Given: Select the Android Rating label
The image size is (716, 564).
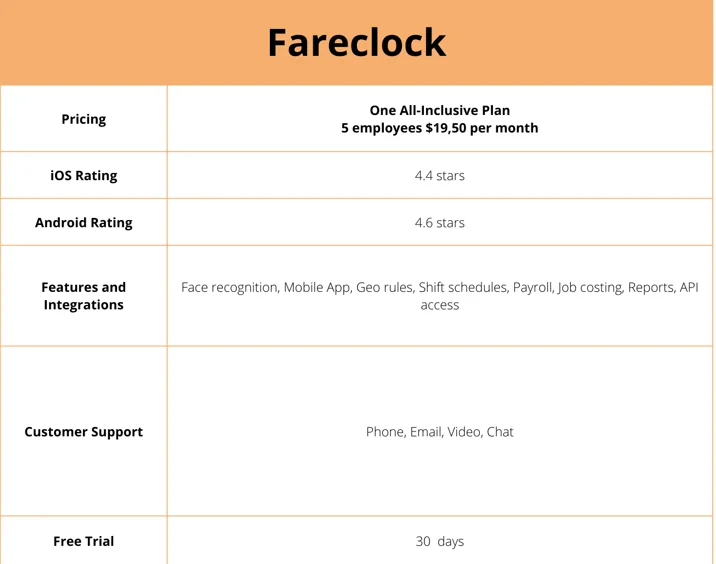Looking at the screenshot, I should point(84,222).
